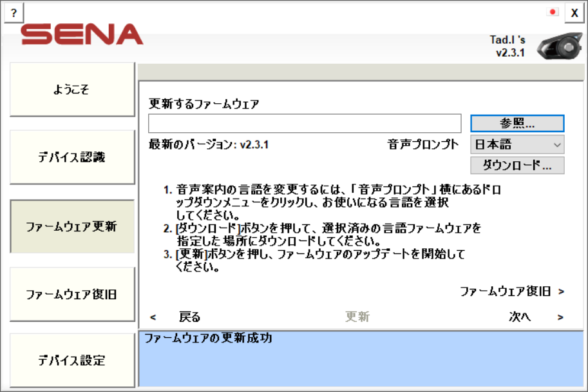Open the ようこそ tab
Screen dimensions: 588x392
(x=72, y=90)
